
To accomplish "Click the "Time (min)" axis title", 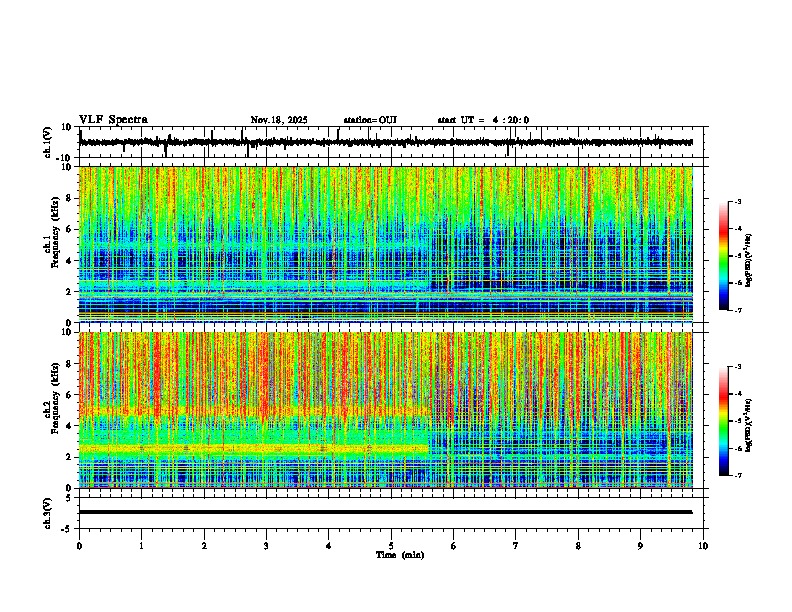I will pos(400,555).
